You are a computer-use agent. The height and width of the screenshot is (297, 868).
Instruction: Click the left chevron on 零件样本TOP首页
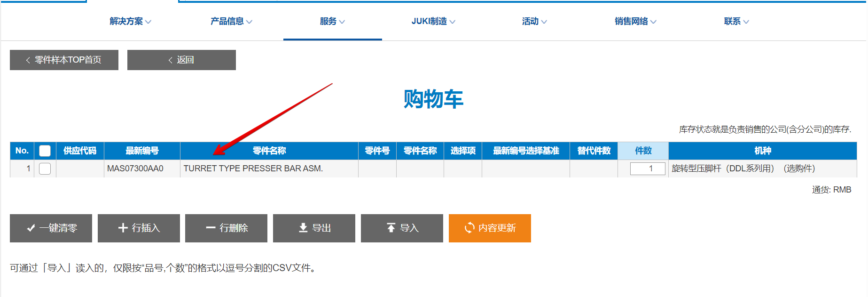[x=28, y=60]
